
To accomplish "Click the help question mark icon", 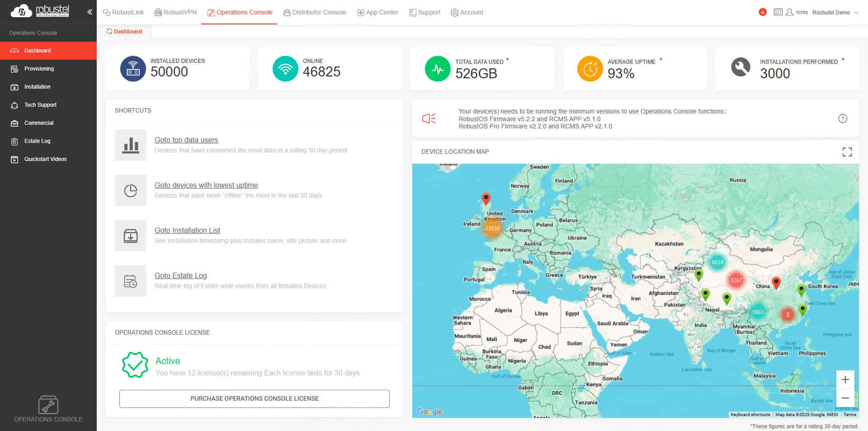I will (843, 118).
